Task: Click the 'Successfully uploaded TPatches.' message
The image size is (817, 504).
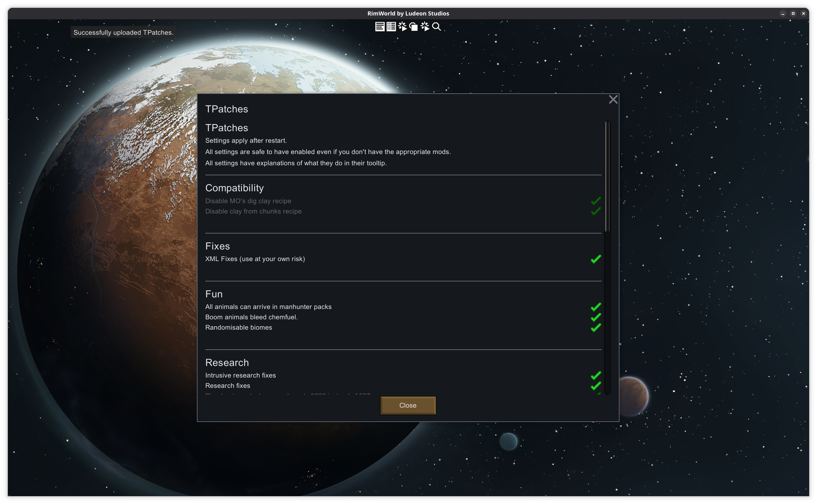Action: click(123, 32)
